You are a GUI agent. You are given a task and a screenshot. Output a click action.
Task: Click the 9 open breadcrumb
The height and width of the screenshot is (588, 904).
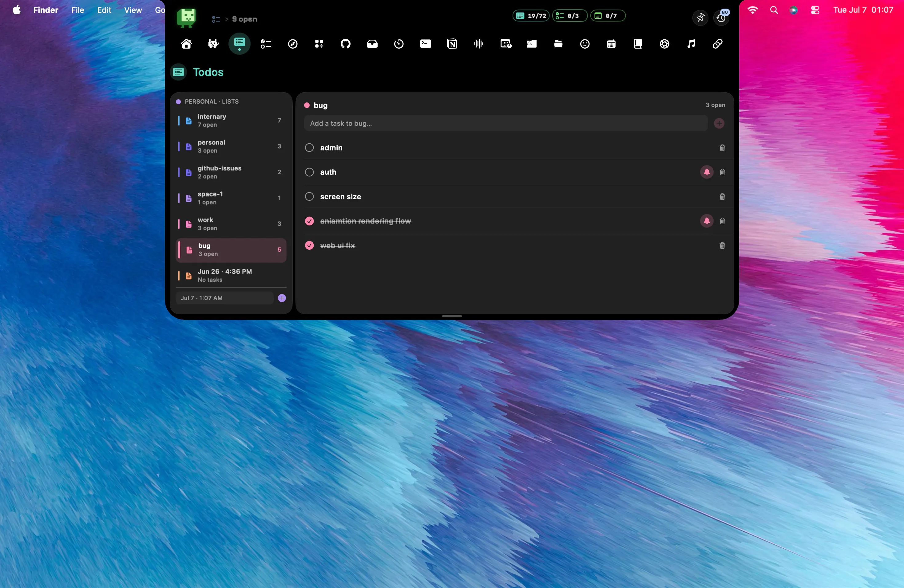(245, 19)
